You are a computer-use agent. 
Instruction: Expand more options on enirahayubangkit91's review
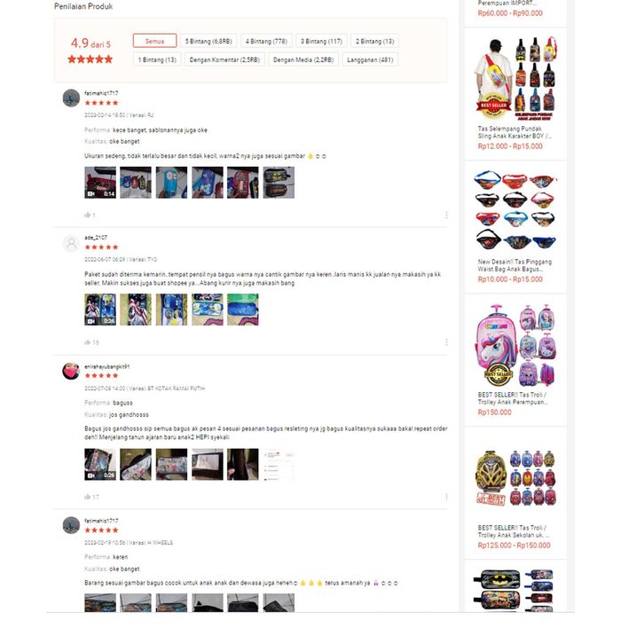tap(446, 497)
